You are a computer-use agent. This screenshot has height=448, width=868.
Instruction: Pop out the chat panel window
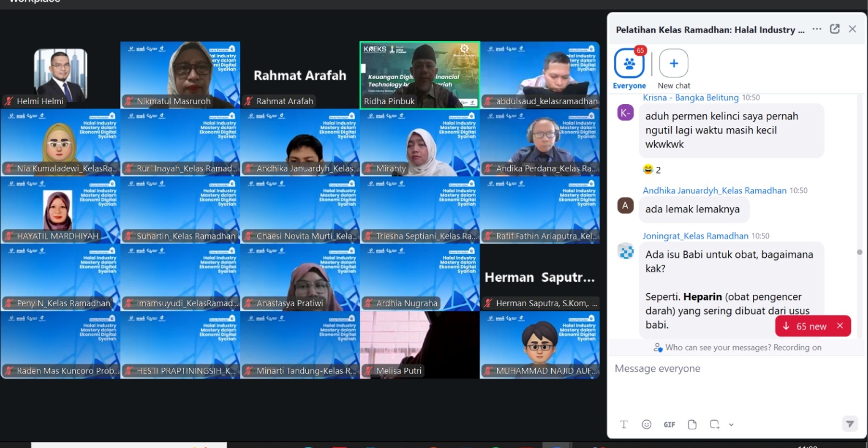tap(835, 29)
